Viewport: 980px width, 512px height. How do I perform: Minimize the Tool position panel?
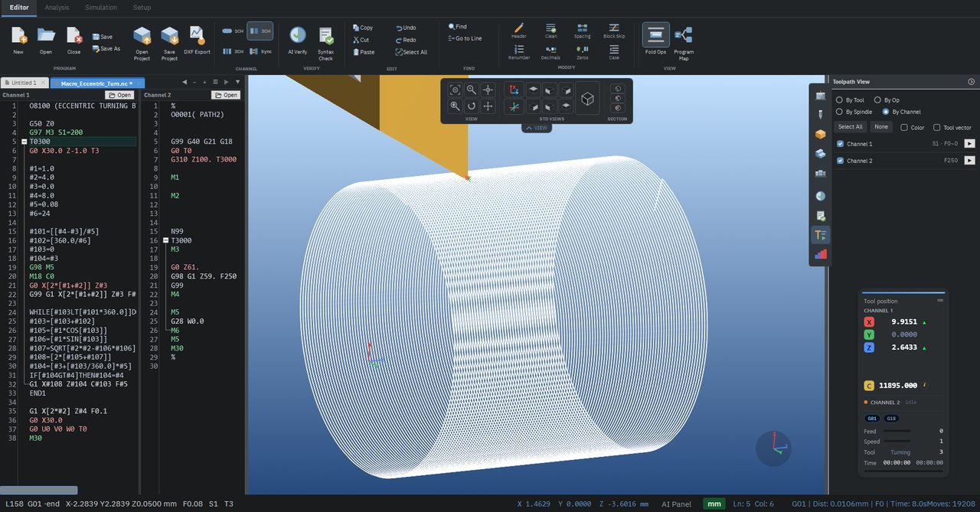coord(940,301)
